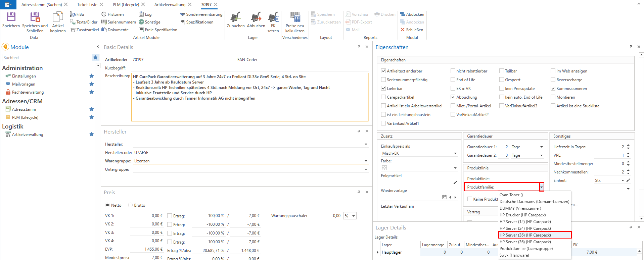The image size is (644, 260).
Task: Select the Brutto radio button
Action: [x=131, y=205]
